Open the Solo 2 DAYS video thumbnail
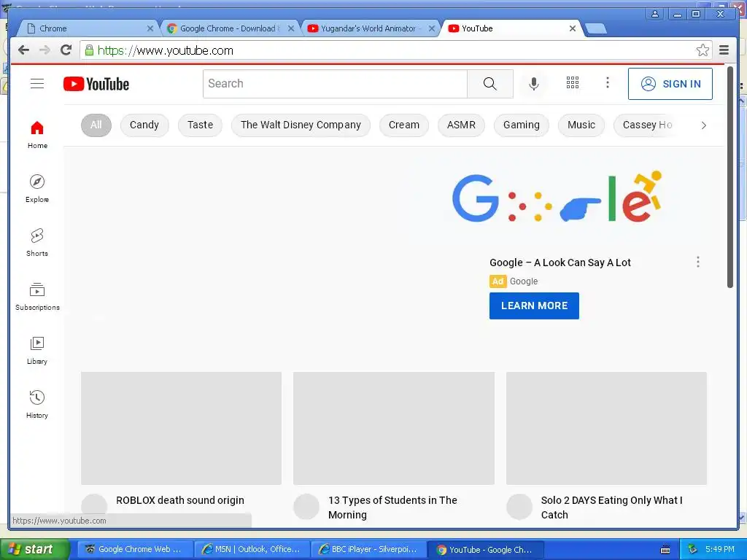 coord(606,428)
